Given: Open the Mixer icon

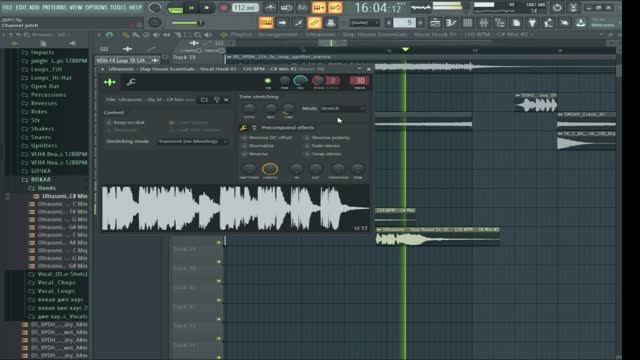Looking at the screenshot, I should (x=483, y=23).
